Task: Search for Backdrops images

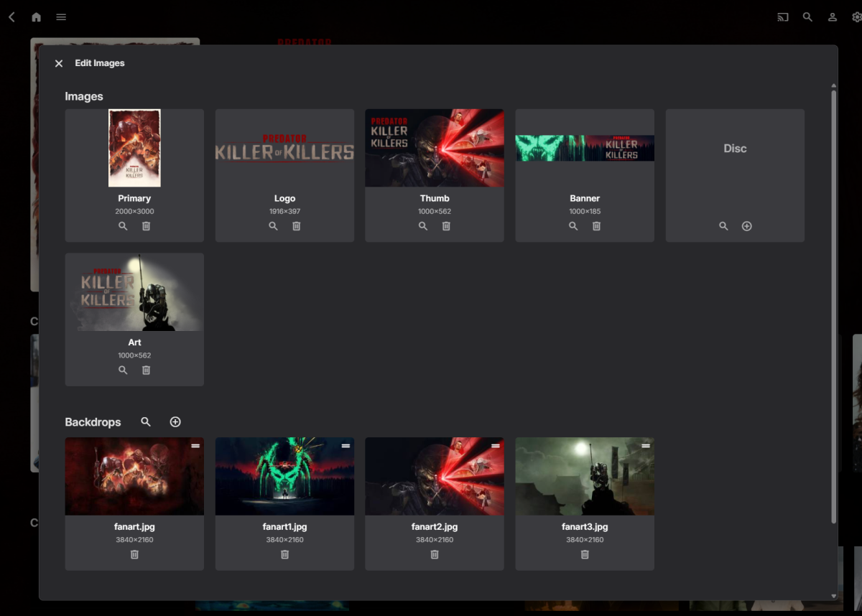Action: click(x=146, y=422)
